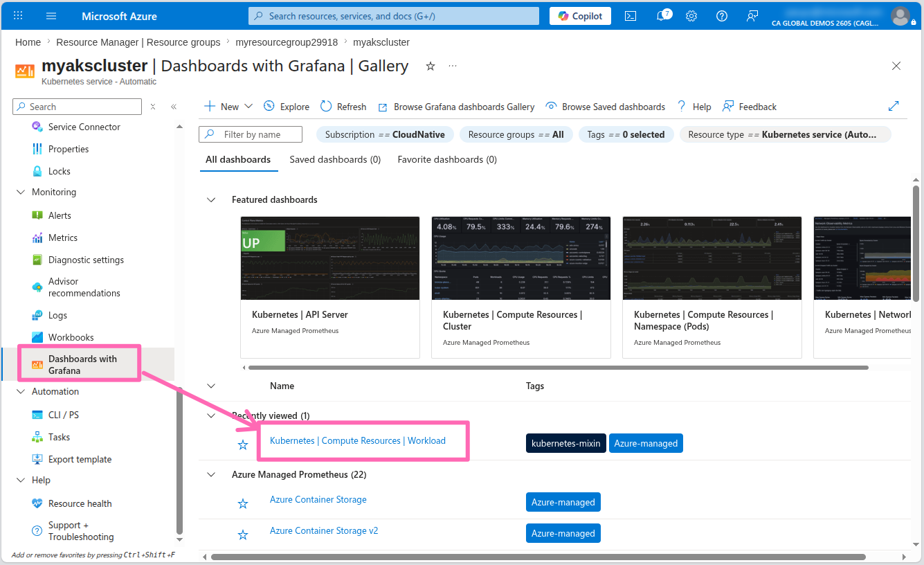This screenshot has width=924, height=565.
Task: Collapse the Recently viewed group
Action: (211, 415)
